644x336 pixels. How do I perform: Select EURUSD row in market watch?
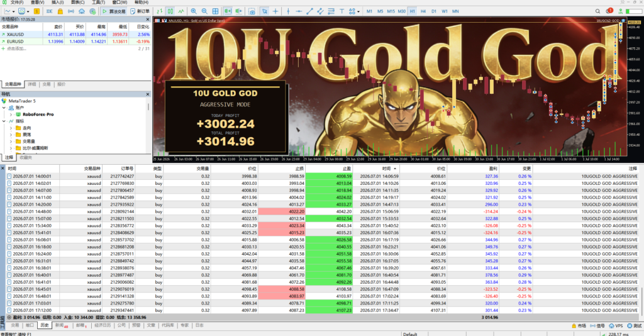(75, 42)
